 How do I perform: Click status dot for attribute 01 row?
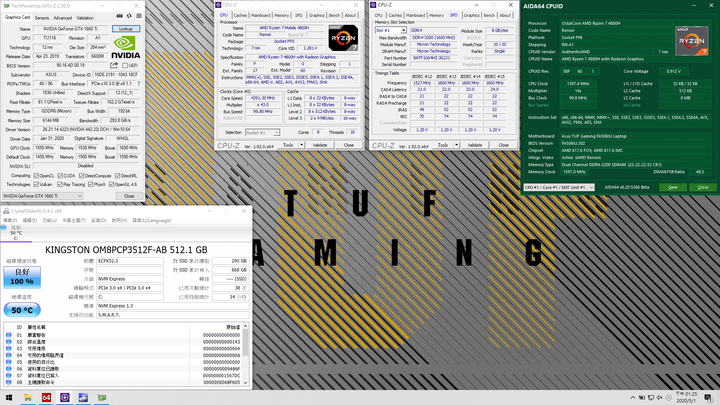click(8, 335)
